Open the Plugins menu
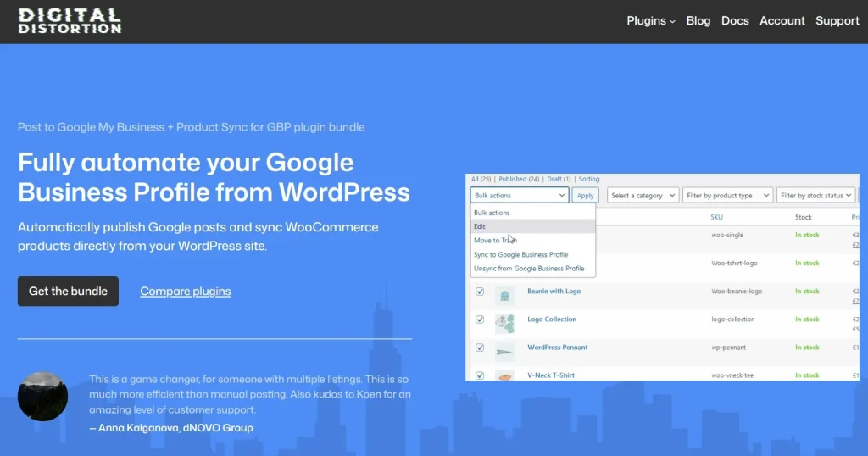The width and height of the screenshot is (868, 456). coord(650,21)
